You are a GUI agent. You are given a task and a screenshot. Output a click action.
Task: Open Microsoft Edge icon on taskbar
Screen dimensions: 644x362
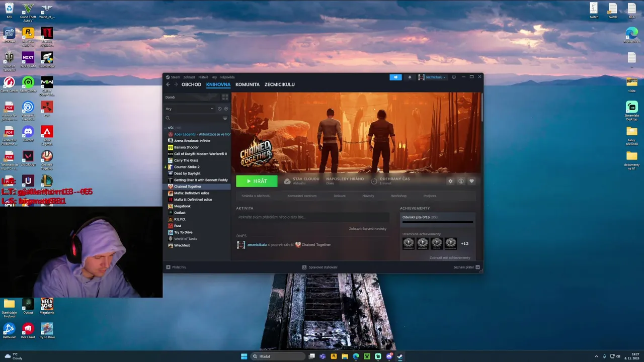[356, 356]
